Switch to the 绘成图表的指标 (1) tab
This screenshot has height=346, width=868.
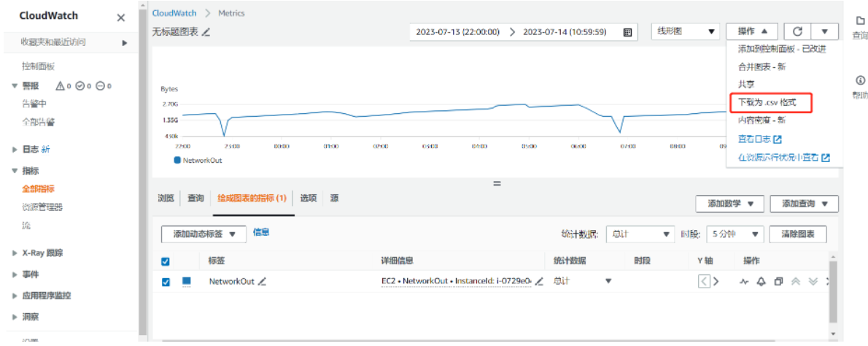pyautogui.click(x=252, y=199)
